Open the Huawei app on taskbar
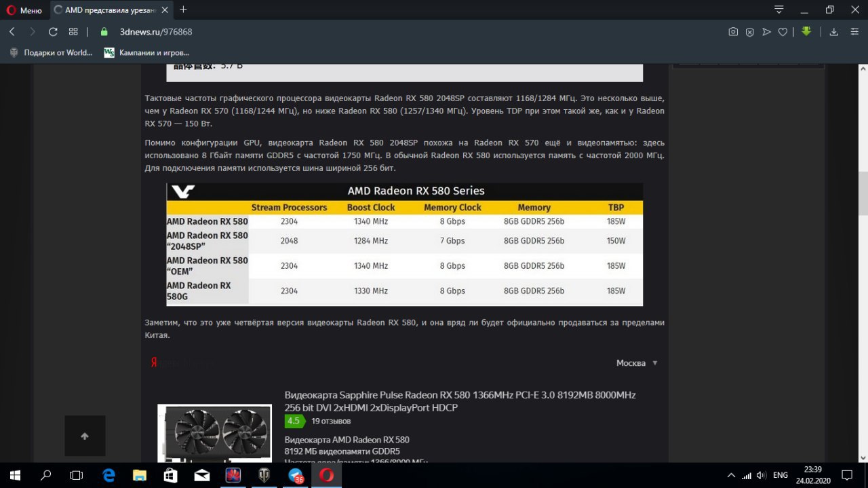This screenshot has width=868, height=488. (233, 475)
